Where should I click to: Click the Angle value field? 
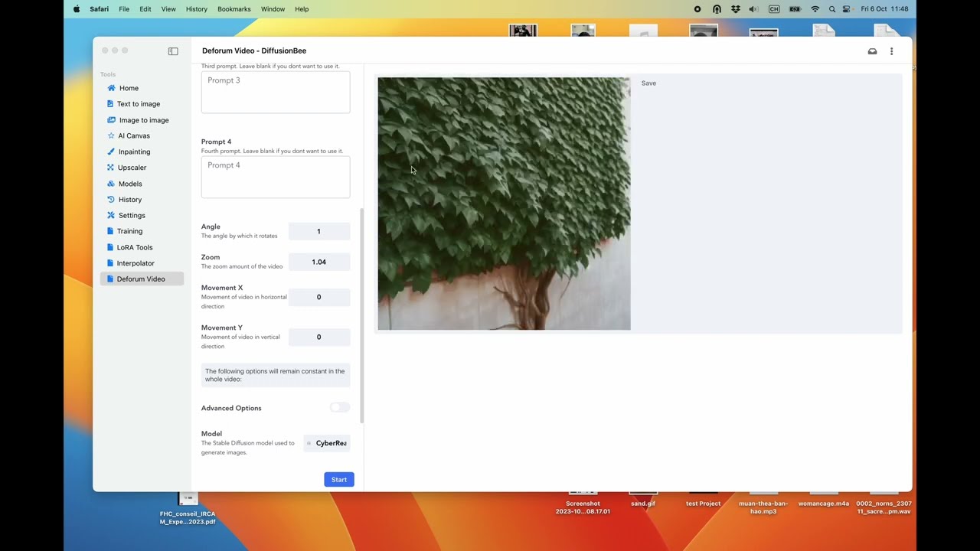[x=319, y=231]
